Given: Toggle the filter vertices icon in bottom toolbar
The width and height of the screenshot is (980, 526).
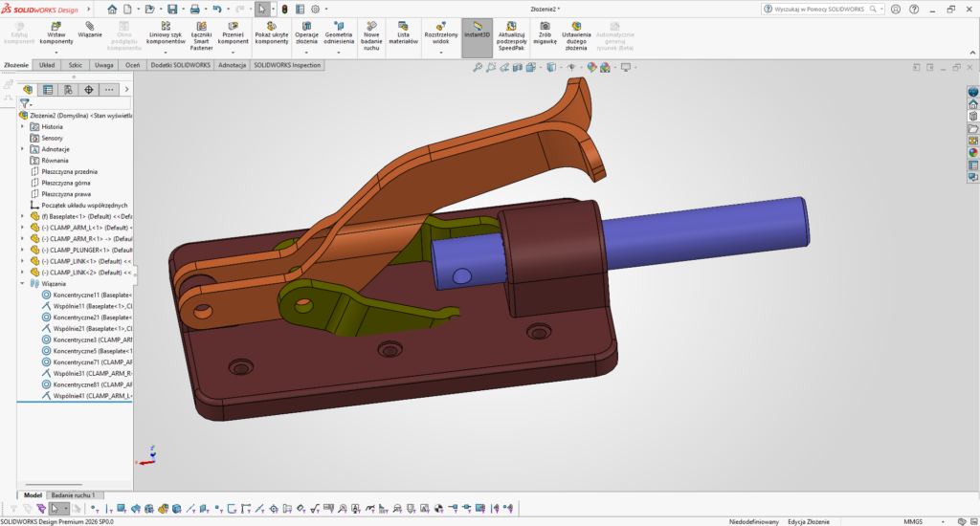Looking at the screenshot, I should click(x=93, y=509).
